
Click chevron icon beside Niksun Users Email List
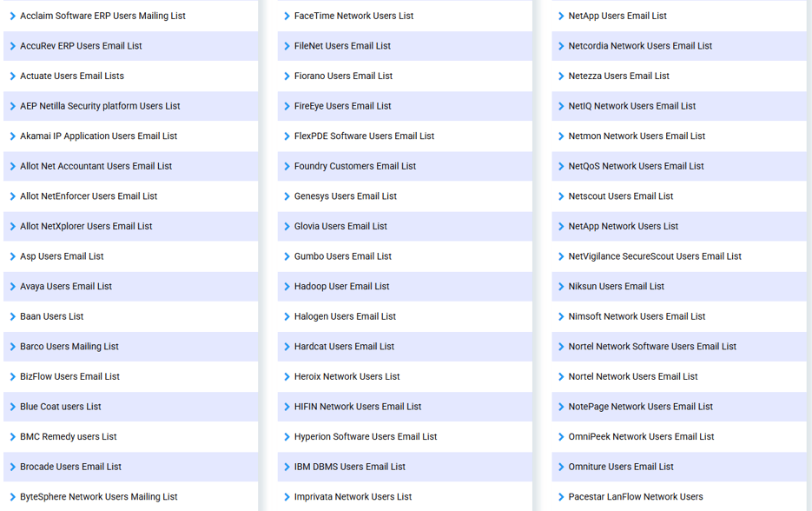click(561, 287)
